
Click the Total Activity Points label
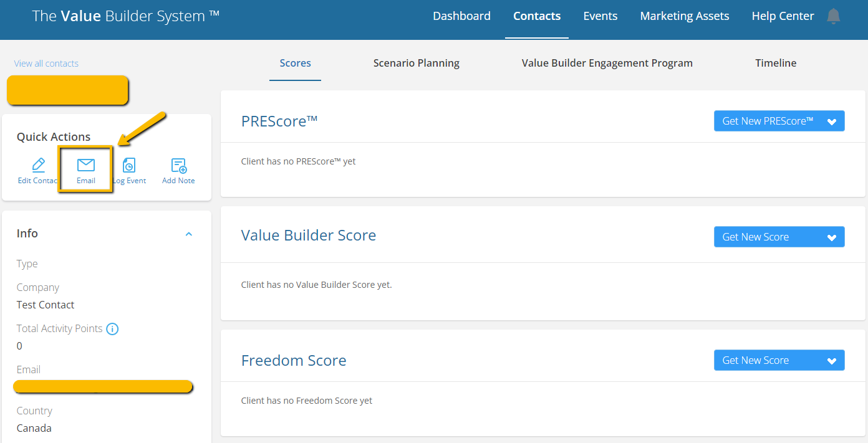pos(59,328)
